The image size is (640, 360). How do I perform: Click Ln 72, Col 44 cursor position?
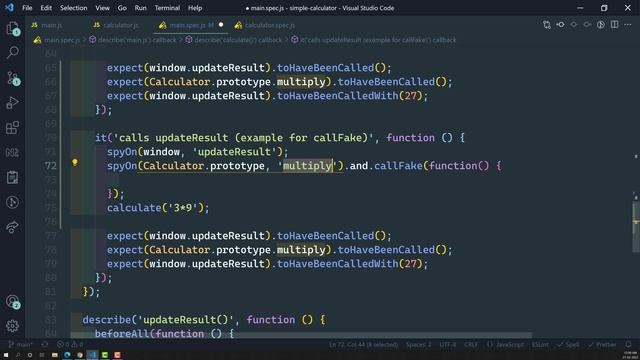click(x=363, y=344)
